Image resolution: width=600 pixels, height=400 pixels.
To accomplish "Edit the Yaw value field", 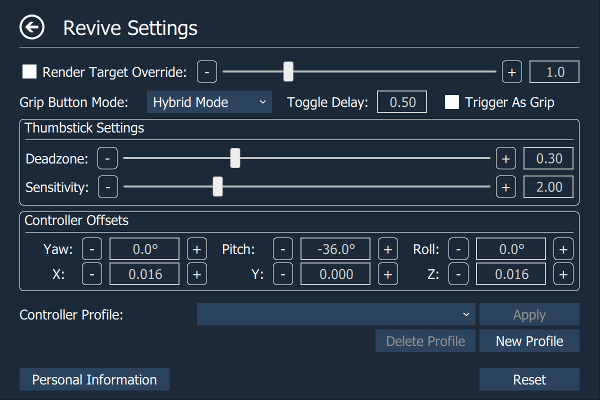I will click(145, 249).
